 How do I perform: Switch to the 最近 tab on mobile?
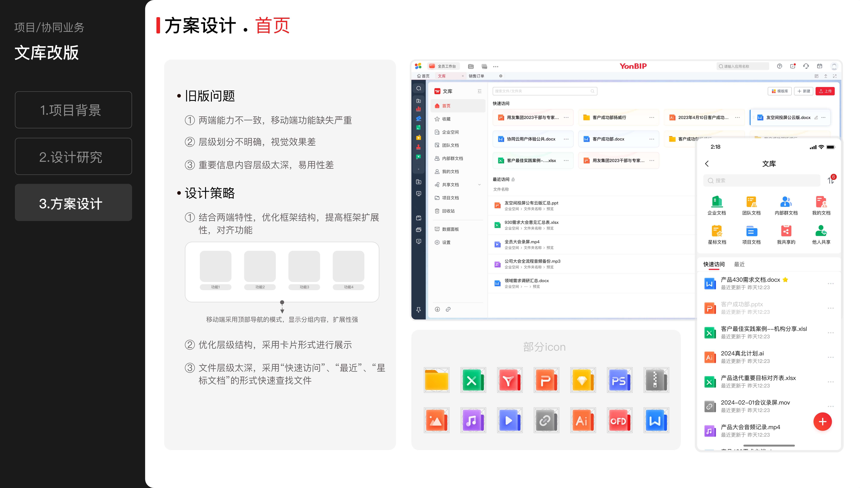coord(739,264)
